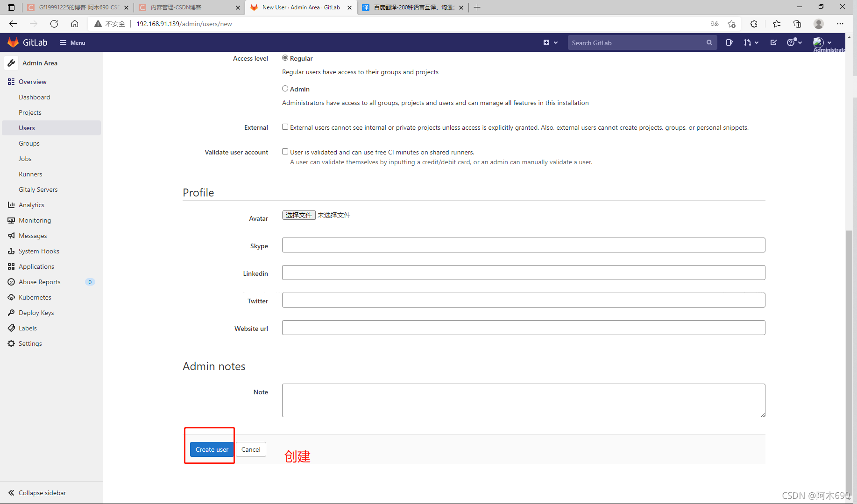Open the Menu in the top bar

72,42
